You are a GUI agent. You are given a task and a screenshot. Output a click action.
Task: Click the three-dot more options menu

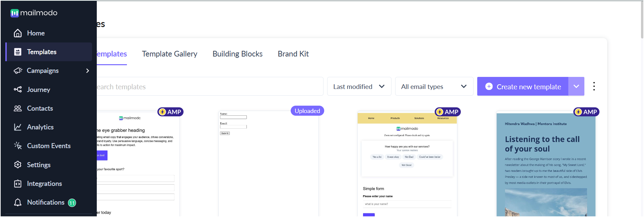(594, 86)
